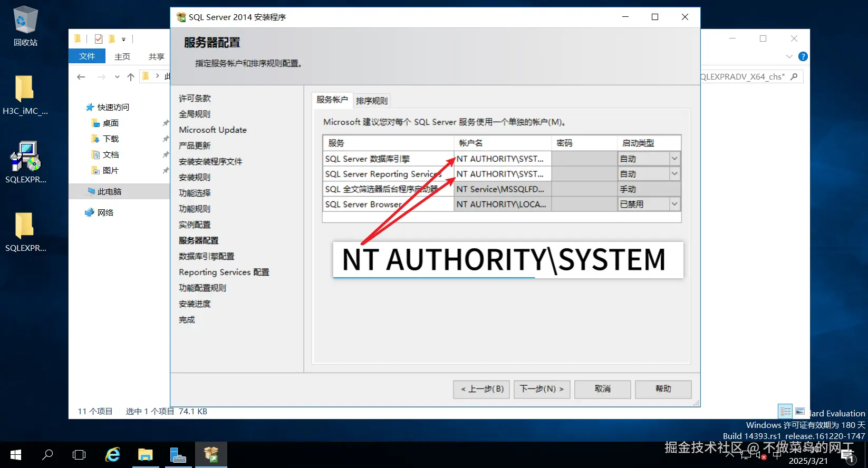Open the Windows Start menu

coord(16,454)
